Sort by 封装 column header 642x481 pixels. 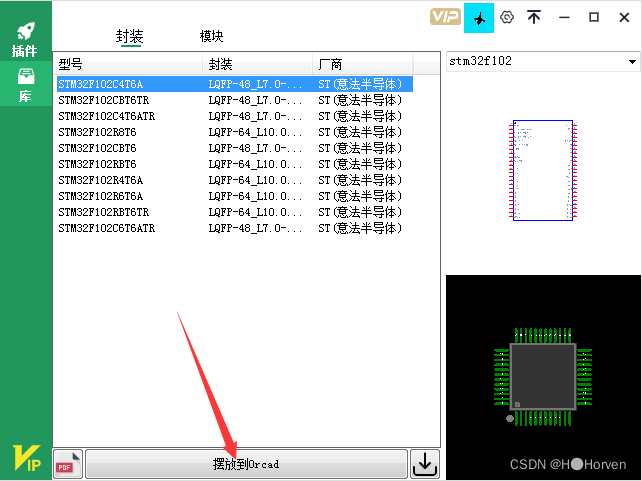point(258,64)
